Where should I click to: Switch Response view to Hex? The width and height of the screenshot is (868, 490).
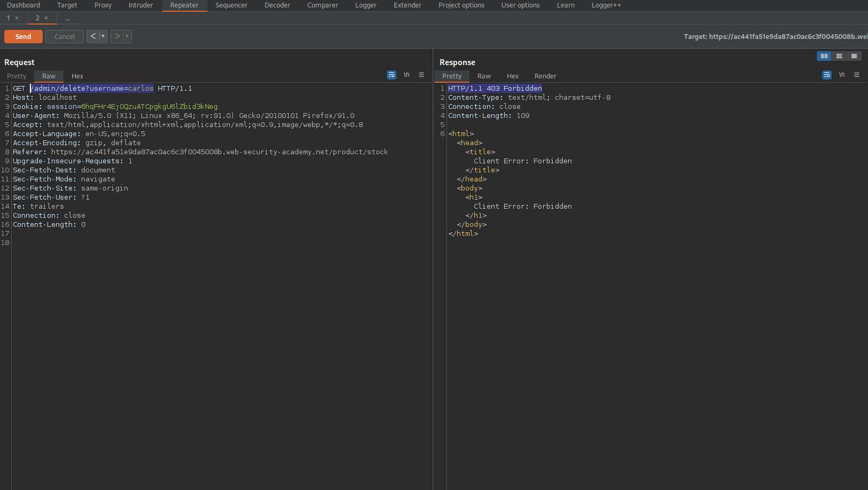[513, 76]
